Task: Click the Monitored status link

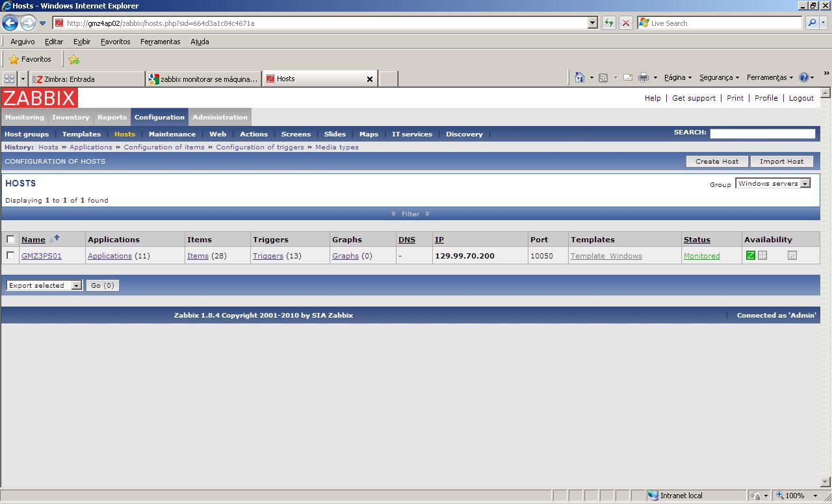Action: (x=702, y=256)
